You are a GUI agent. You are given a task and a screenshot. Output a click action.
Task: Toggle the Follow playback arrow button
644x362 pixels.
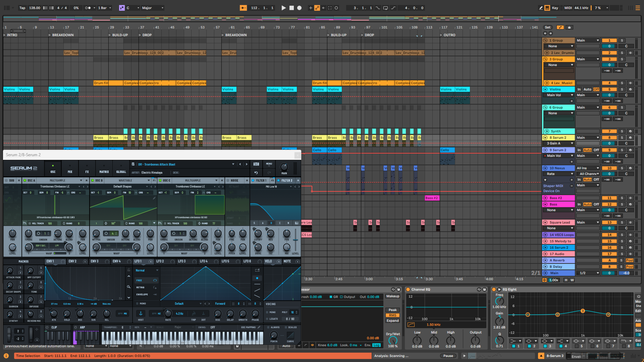(x=243, y=8)
